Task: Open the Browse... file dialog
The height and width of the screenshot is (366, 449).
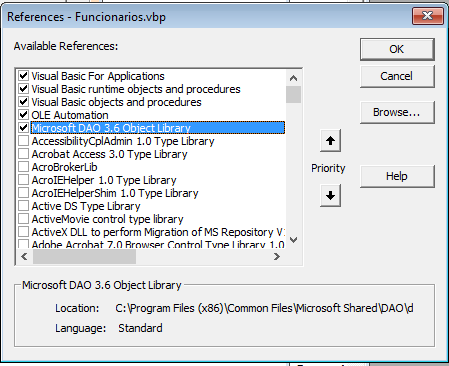Action: 397,112
